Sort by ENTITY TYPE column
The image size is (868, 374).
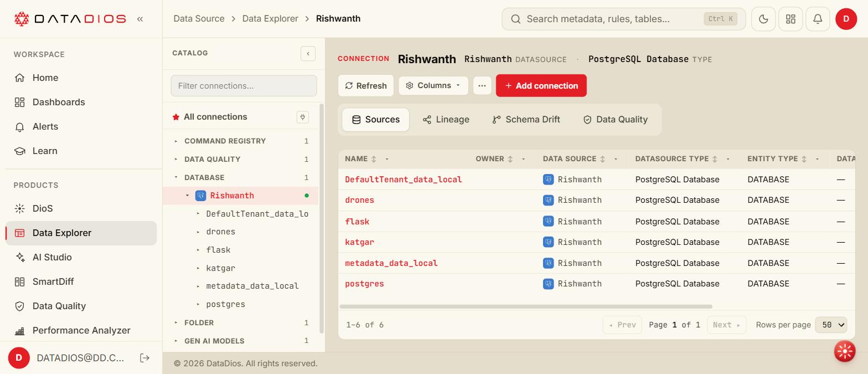pos(804,159)
